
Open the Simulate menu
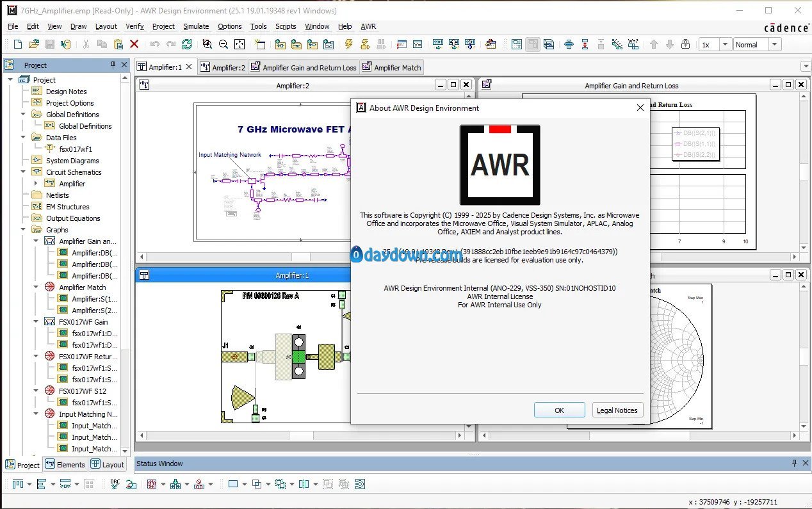[x=196, y=26]
